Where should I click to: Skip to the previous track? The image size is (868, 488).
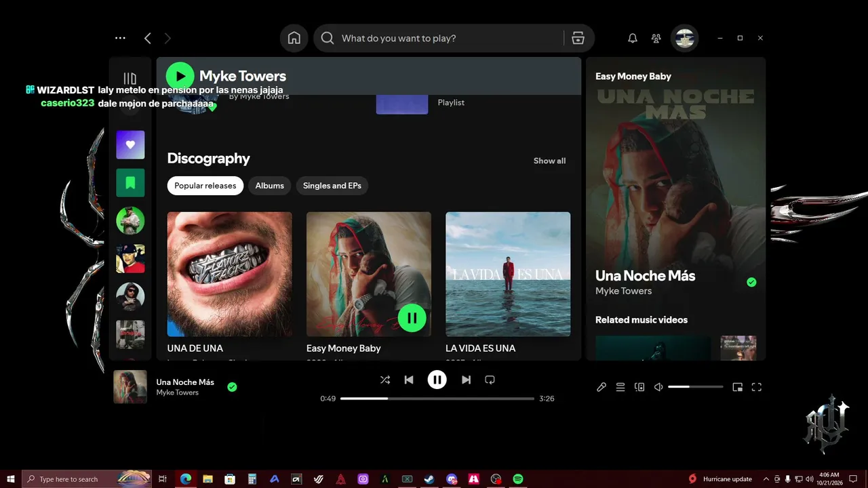(409, 380)
